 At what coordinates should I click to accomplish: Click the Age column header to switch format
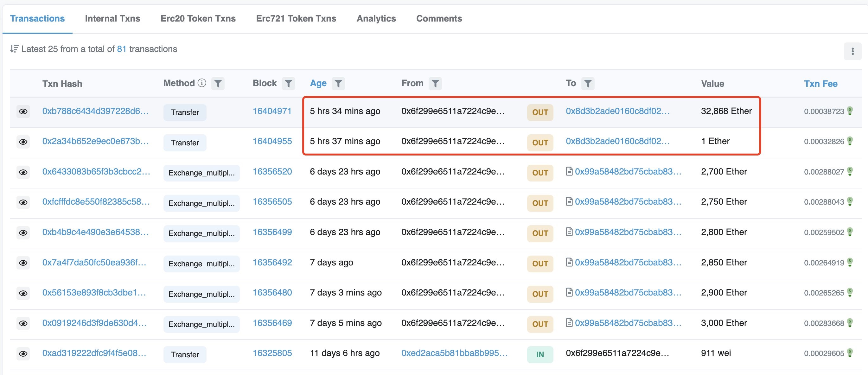[x=318, y=83]
